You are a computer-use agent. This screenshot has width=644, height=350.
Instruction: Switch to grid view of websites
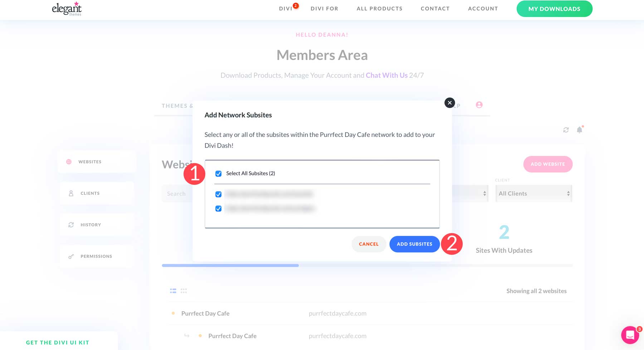tap(184, 291)
